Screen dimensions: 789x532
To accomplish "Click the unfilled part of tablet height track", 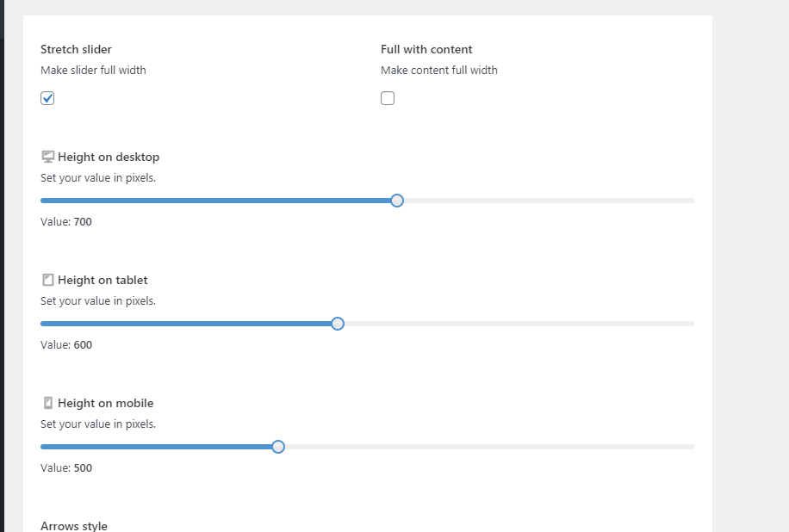I will point(517,324).
